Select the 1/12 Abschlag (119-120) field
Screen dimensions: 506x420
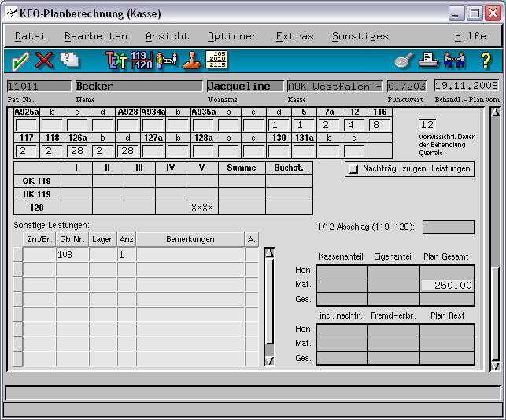coord(449,227)
